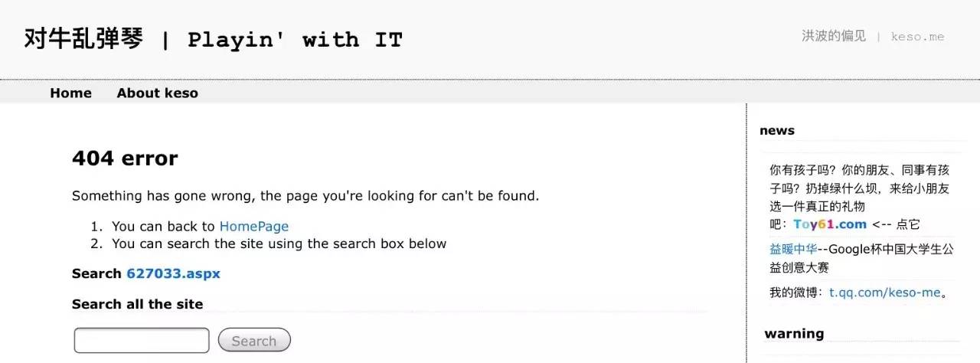Go to the Home menu item
The image size is (980, 363).
click(x=70, y=93)
